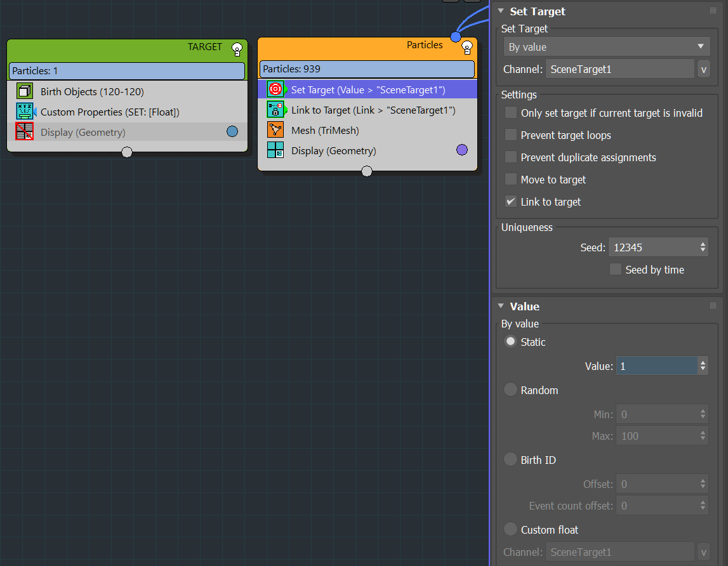
Task: Click the Link to Target operator icon
Action: pyautogui.click(x=275, y=110)
